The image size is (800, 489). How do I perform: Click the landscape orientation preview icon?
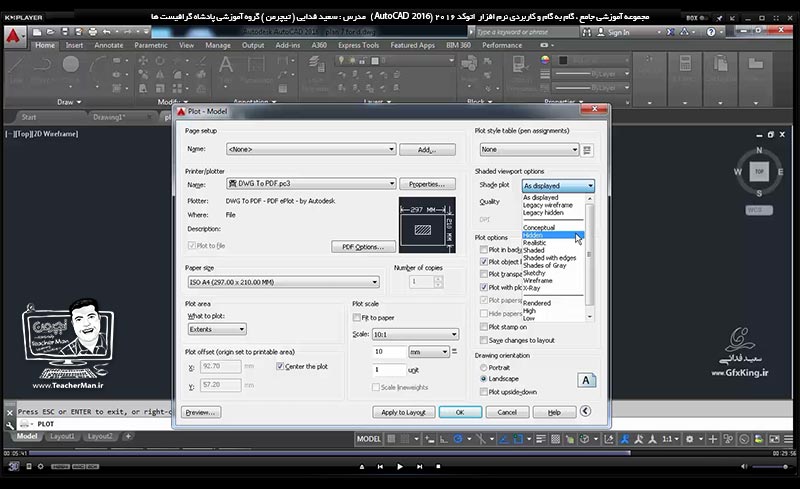[586, 380]
